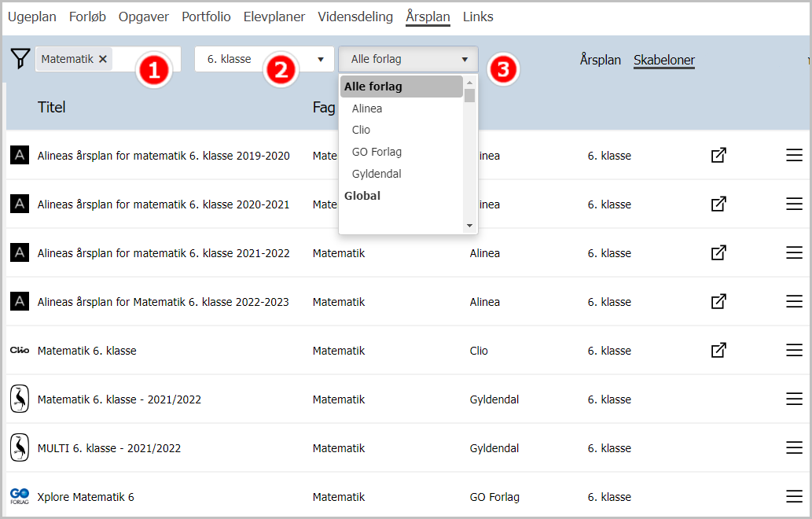Open the 6. klasse grade dropdown
Screen dimensions: 812x519
click(x=266, y=59)
